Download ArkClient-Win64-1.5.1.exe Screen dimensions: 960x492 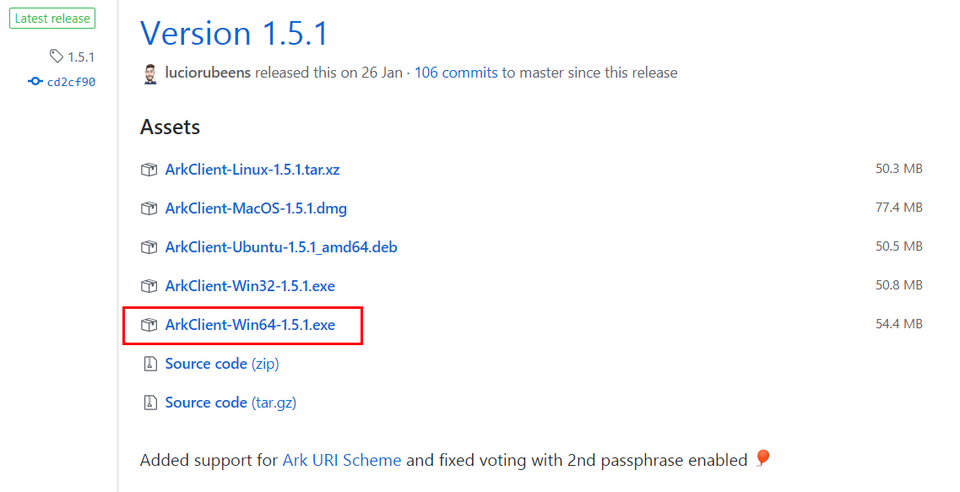point(250,325)
